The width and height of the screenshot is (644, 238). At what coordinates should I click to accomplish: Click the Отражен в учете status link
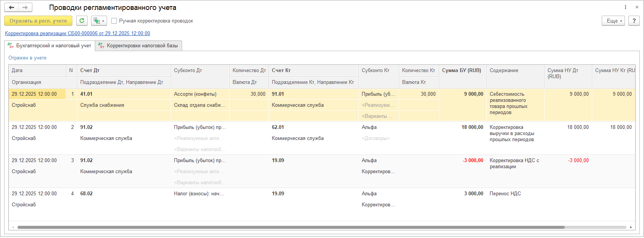point(27,58)
